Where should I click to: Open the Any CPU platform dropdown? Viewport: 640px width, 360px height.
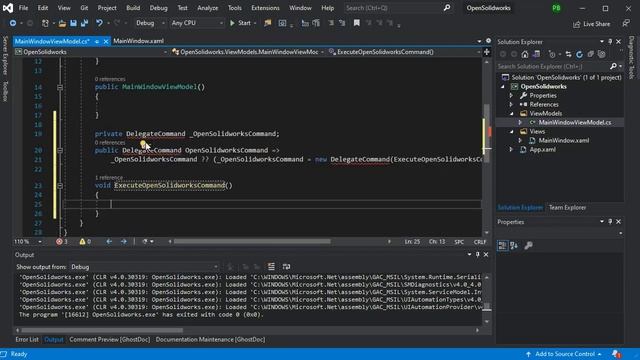click(x=197, y=23)
